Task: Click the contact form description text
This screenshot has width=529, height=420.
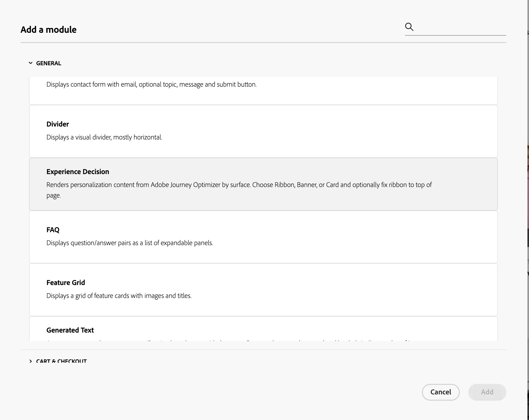Action: [152, 85]
